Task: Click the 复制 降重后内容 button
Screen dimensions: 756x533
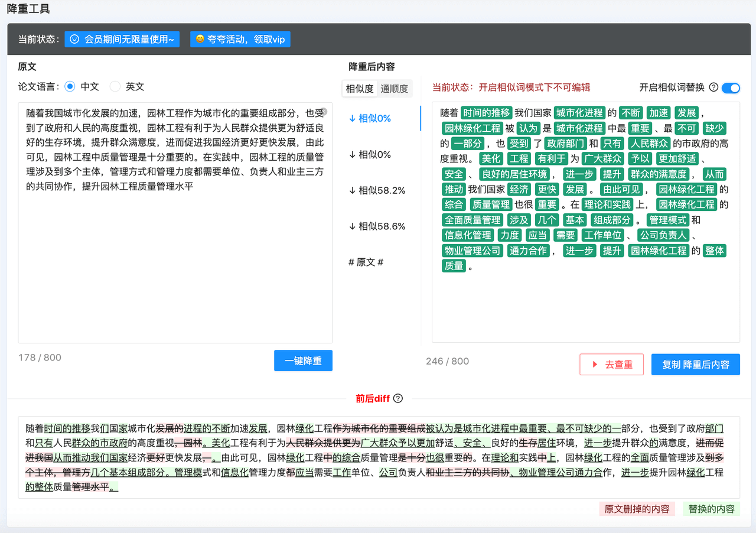Action: click(x=695, y=365)
